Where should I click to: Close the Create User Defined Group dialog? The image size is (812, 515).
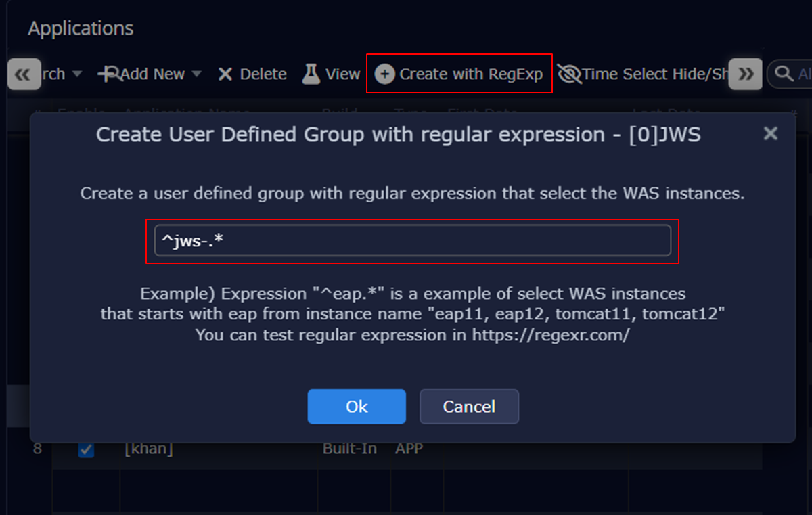(770, 134)
